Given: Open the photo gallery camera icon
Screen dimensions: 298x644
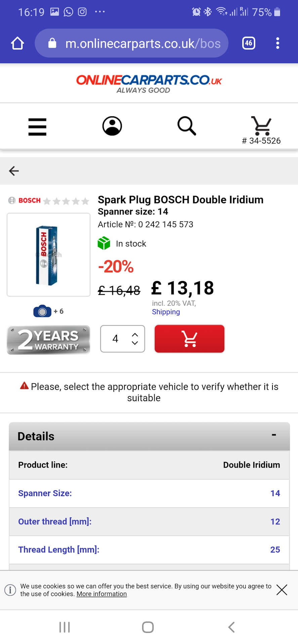Looking at the screenshot, I should pos(42,311).
